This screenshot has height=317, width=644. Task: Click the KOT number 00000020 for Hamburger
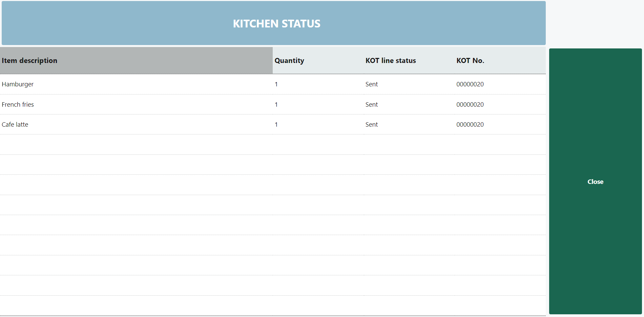(470, 84)
